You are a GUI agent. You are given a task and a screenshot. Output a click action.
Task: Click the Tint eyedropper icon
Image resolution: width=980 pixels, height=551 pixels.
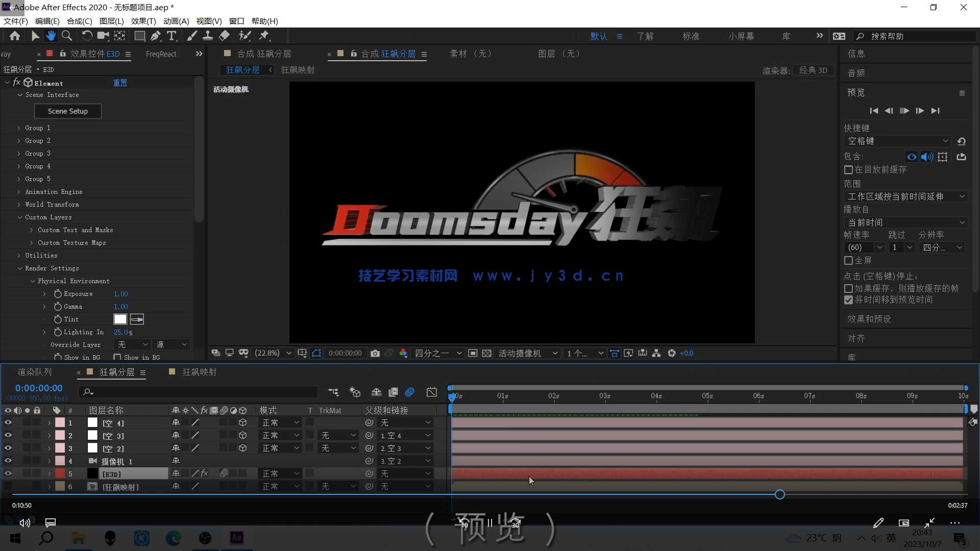pos(137,319)
